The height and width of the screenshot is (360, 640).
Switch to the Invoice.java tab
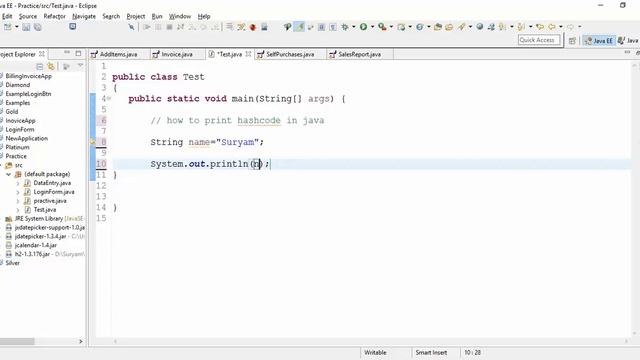point(177,54)
